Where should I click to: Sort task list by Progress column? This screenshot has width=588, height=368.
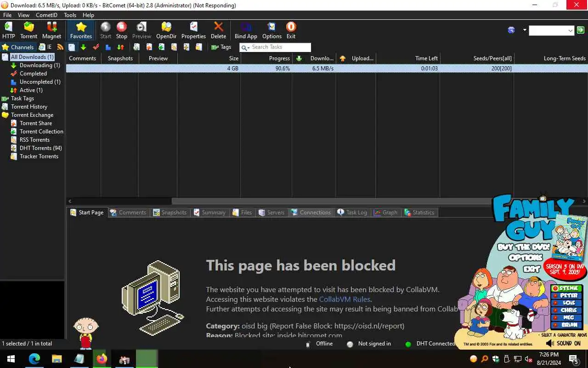[x=266, y=58]
